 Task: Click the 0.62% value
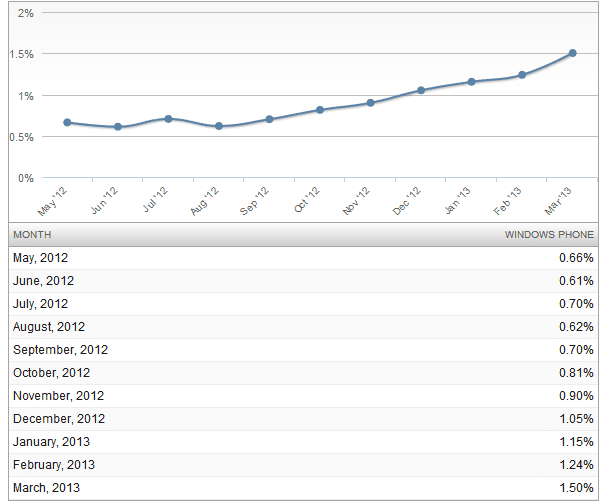tap(576, 327)
